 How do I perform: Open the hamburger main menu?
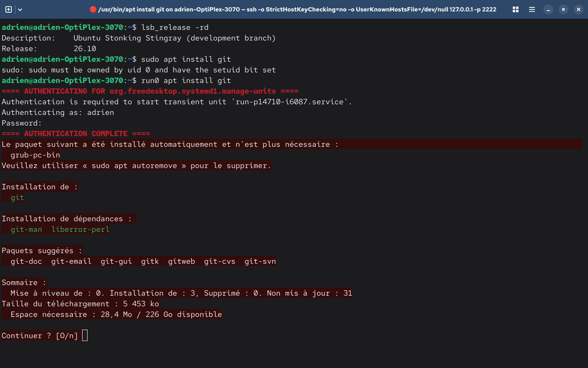pyautogui.click(x=532, y=9)
